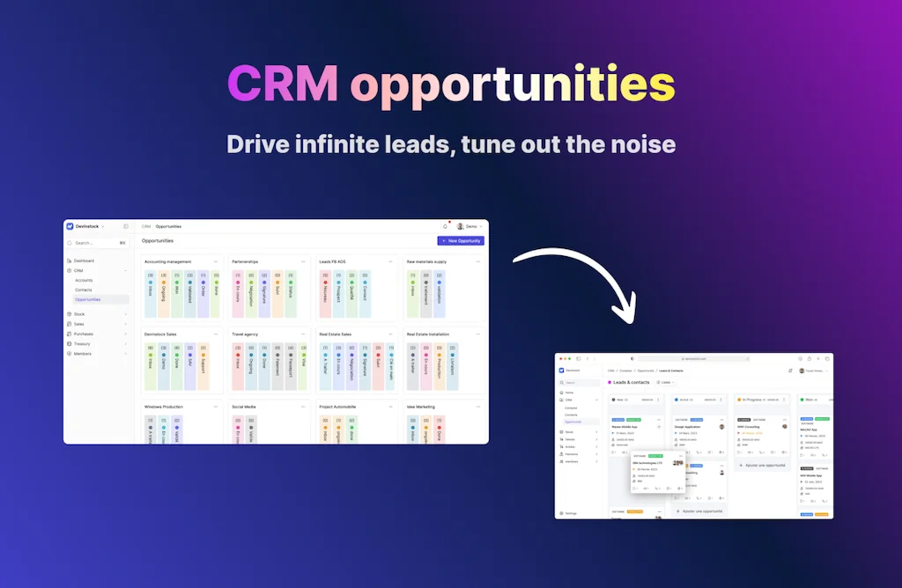
Task: Select Contacts under CRM
Action: point(84,290)
